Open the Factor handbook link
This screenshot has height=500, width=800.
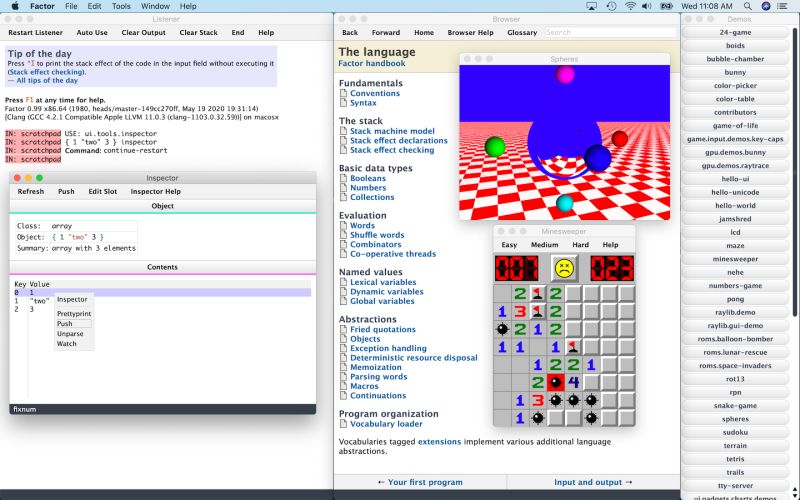[372, 64]
